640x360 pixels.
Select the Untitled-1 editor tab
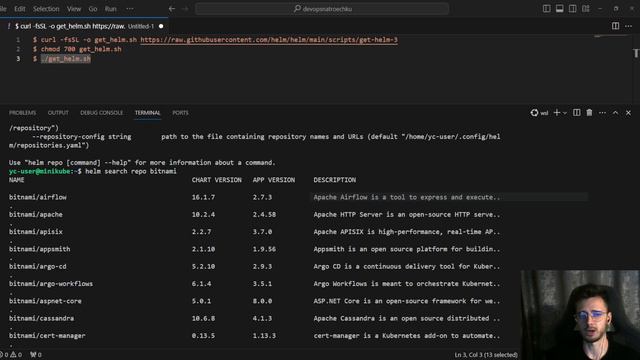(x=84, y=26)
